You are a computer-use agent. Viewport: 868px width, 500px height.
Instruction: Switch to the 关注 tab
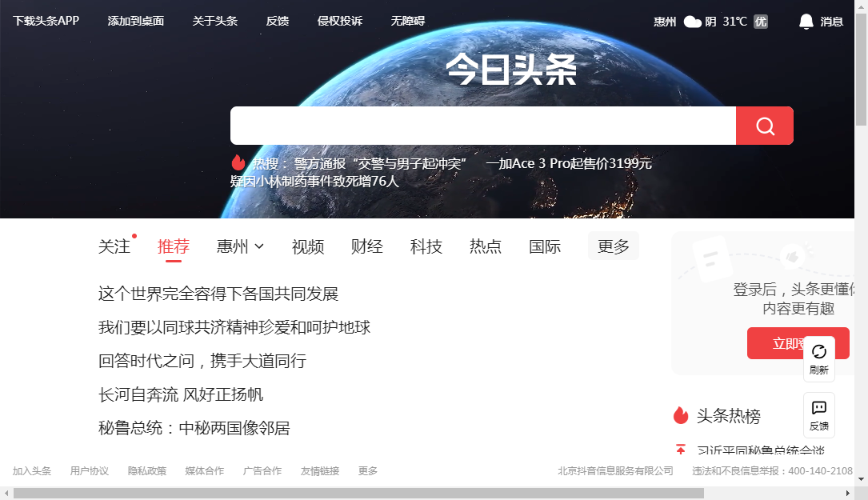114,246
